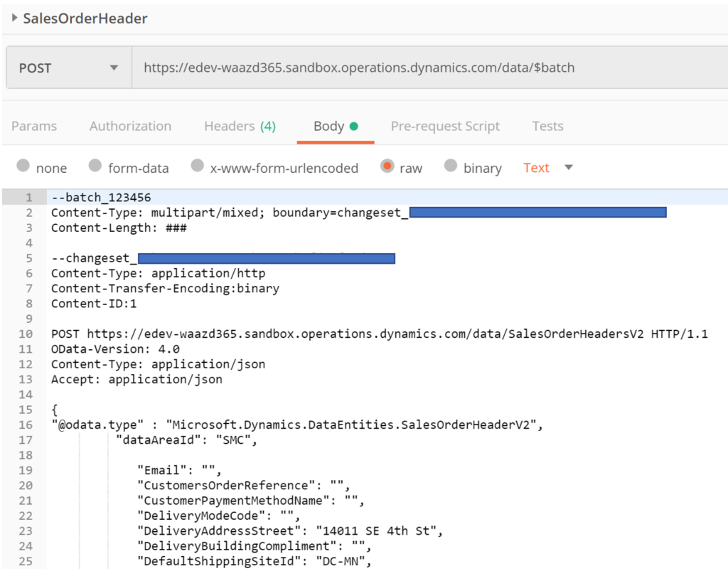This screenshot has height=581, width=728.
Task: Click line 1 with --batch_123456
Action: [101, 198]
